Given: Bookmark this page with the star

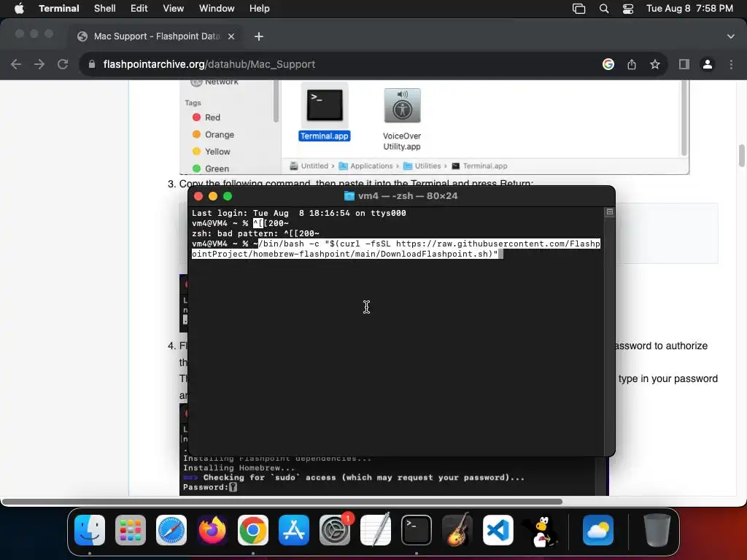Looking at the screenshot, I should pyautogui.click(x=655, y=64).
